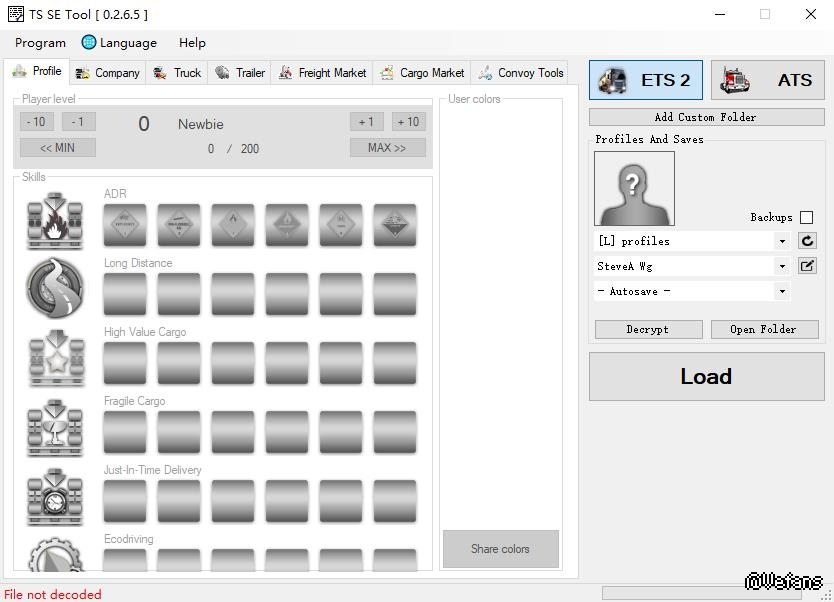Set Just-In-Time Delivery skill to level two
Viewport: 834px width, 602px height.
[179, 501]
